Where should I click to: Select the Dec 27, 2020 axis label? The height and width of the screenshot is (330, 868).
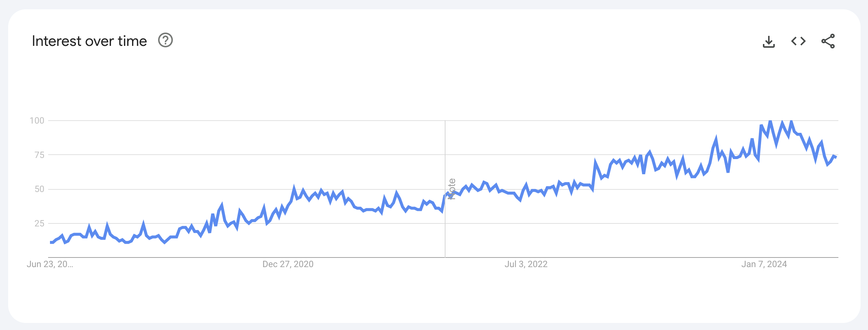point(288,264)
